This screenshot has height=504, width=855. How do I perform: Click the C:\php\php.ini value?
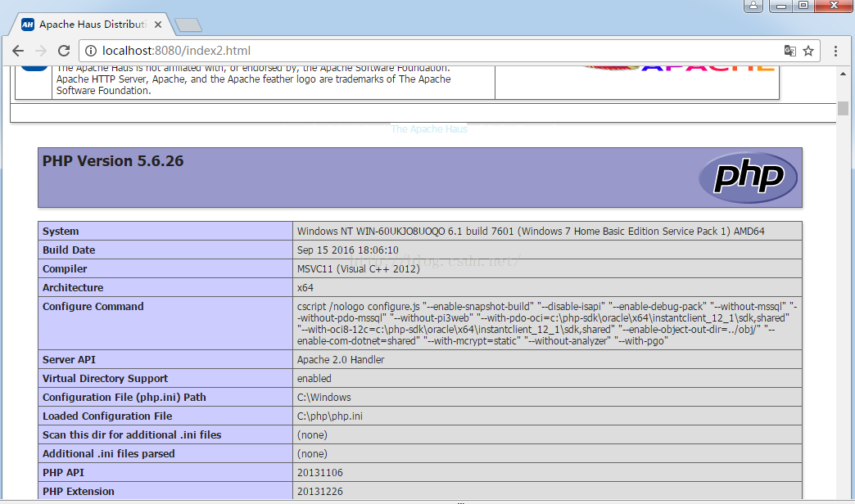330,416
